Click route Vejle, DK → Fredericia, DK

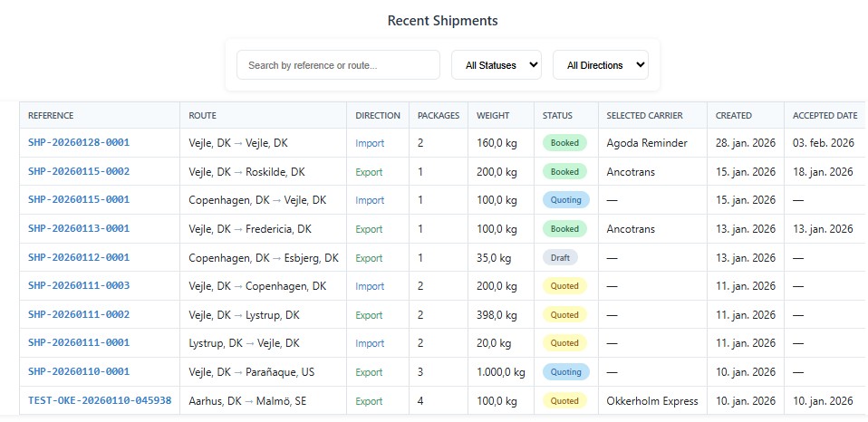pyautogui.click(x=250, y=228)
